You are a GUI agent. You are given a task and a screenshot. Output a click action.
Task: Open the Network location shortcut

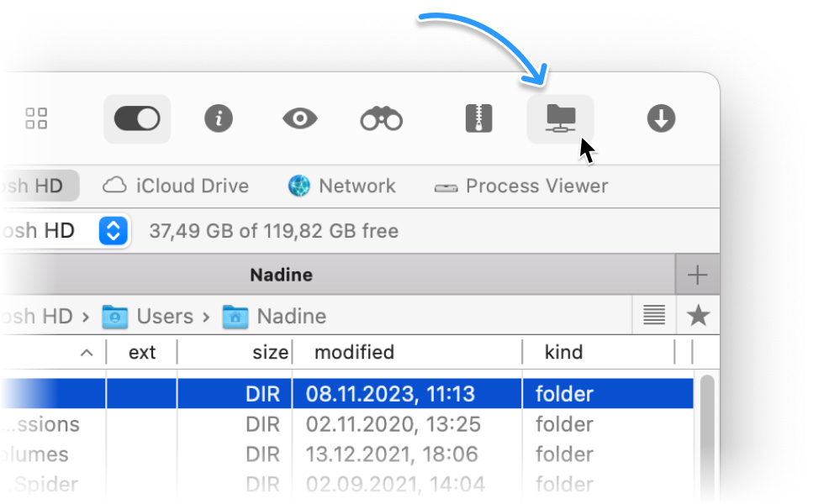click(x=341, y=186)
